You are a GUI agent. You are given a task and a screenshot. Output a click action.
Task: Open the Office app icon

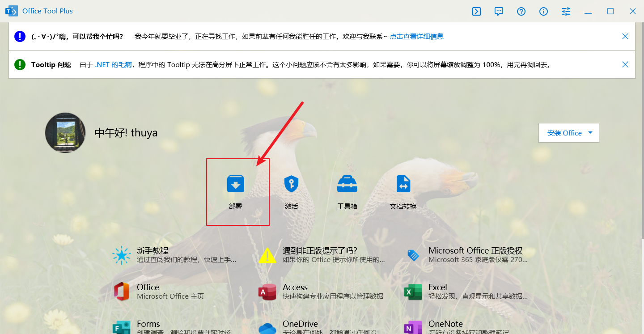tap(121, 292)
